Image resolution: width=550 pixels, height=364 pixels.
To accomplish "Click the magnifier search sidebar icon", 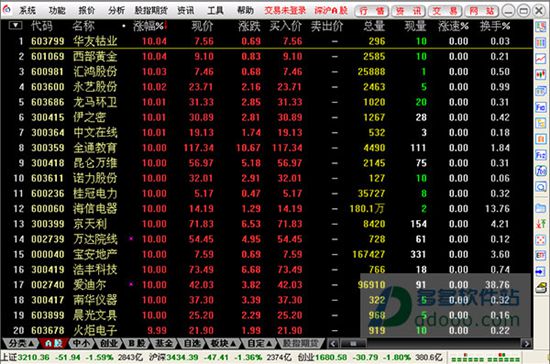I will tap(541, 187).
